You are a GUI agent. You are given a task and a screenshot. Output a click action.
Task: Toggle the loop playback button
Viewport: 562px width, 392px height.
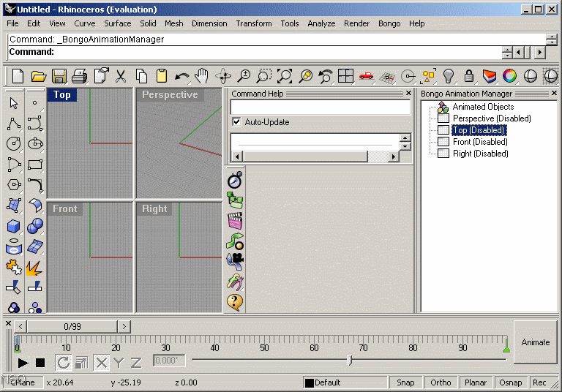[x=64, y=363]
